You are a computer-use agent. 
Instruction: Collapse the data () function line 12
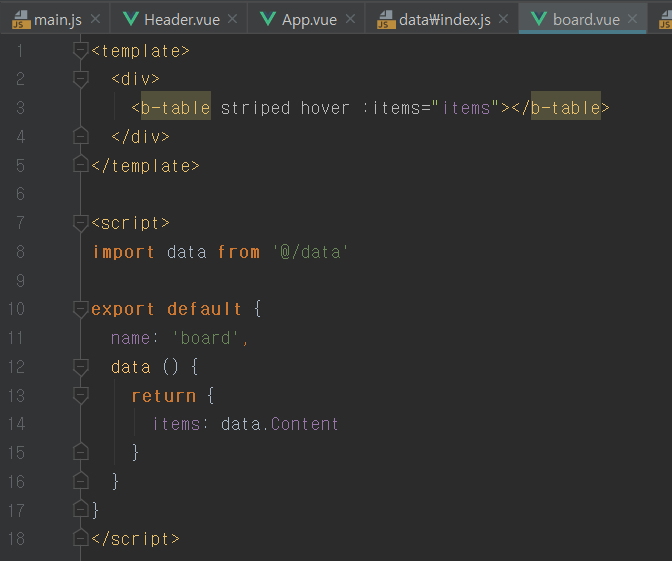tap(81, 367)
